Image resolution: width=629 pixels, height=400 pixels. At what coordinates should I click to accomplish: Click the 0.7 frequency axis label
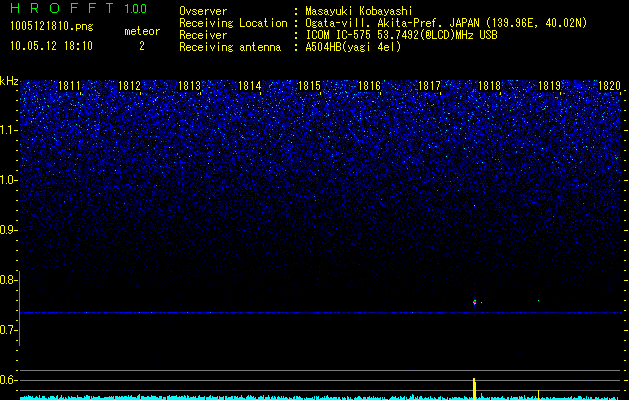click(x=8, y=330)
